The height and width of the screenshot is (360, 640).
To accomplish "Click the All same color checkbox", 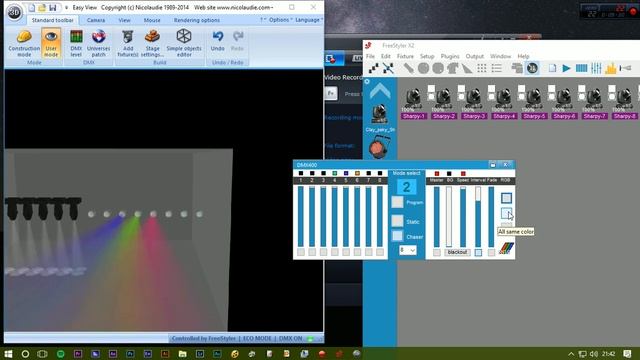I will click(506, 213).
